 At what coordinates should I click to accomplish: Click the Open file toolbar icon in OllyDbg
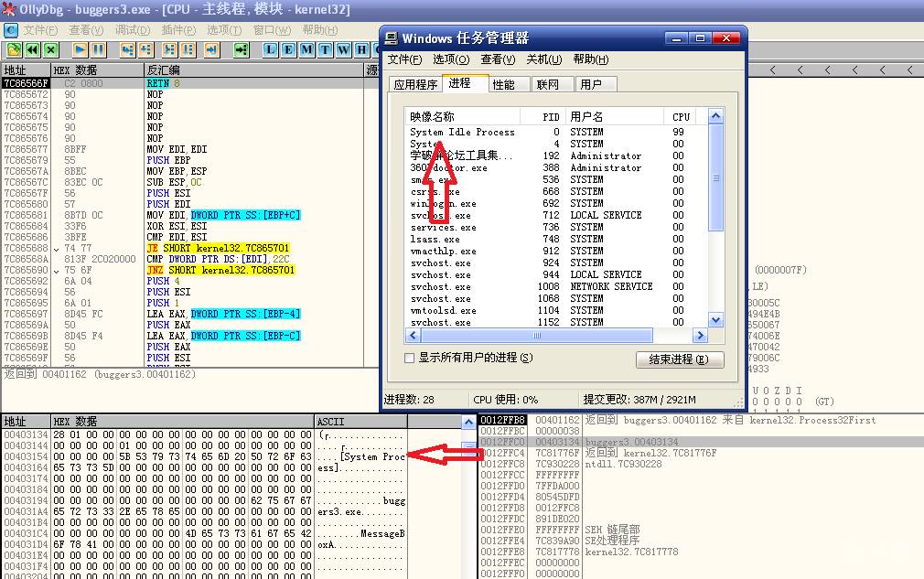(x=14, y=50)
